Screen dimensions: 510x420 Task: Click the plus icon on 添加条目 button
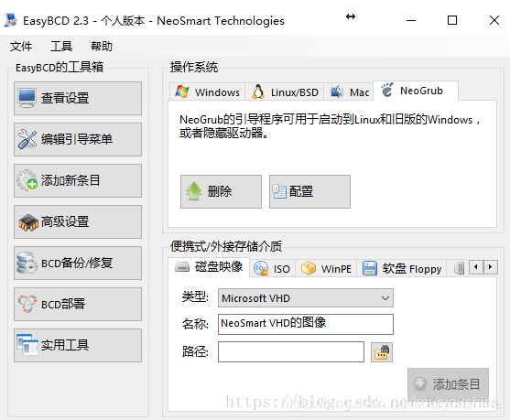[x=420, y=384]
